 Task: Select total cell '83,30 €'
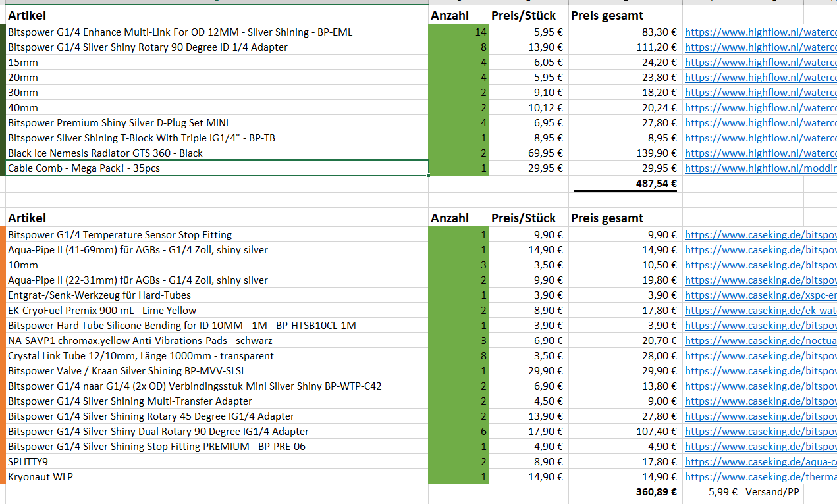[626, 32]
